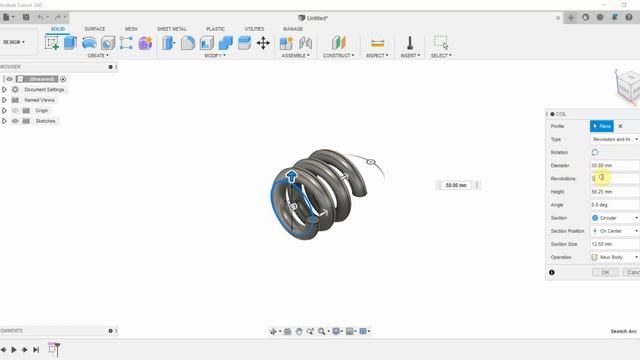Click the 50.00 mm canvas dimension box

[x=456, y=185]
